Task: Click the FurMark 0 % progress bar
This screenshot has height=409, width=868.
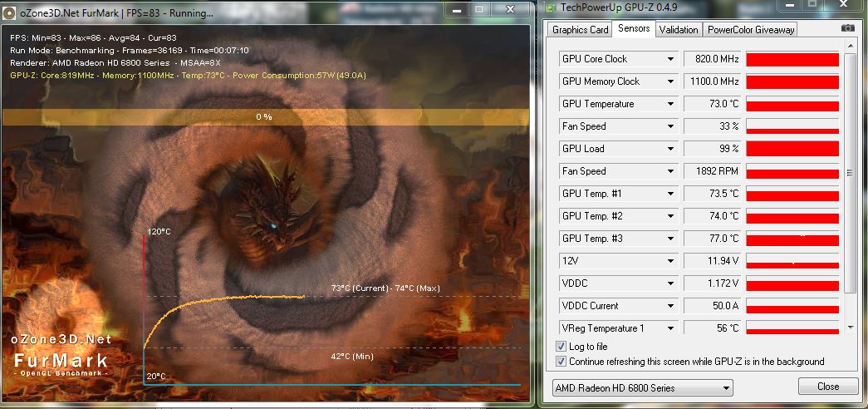Action: tap(265, 117)
